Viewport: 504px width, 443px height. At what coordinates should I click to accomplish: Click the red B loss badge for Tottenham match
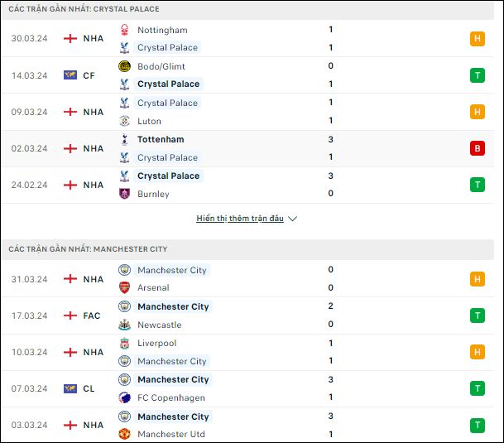pos(478,148)
